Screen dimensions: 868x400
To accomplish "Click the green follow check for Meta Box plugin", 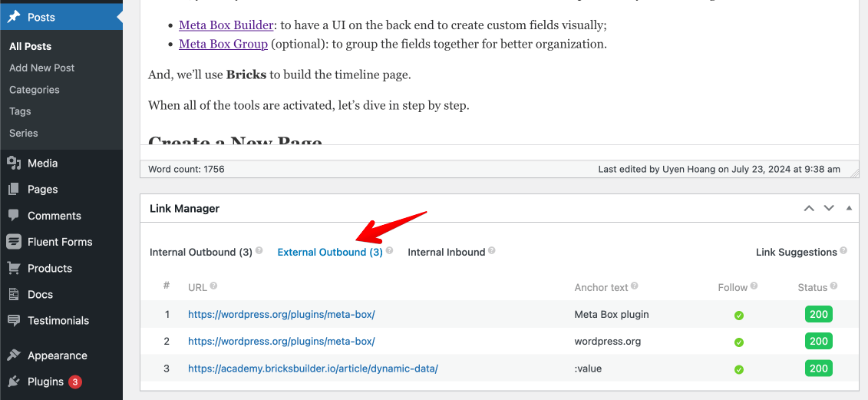I will click(x=738, y=316).
